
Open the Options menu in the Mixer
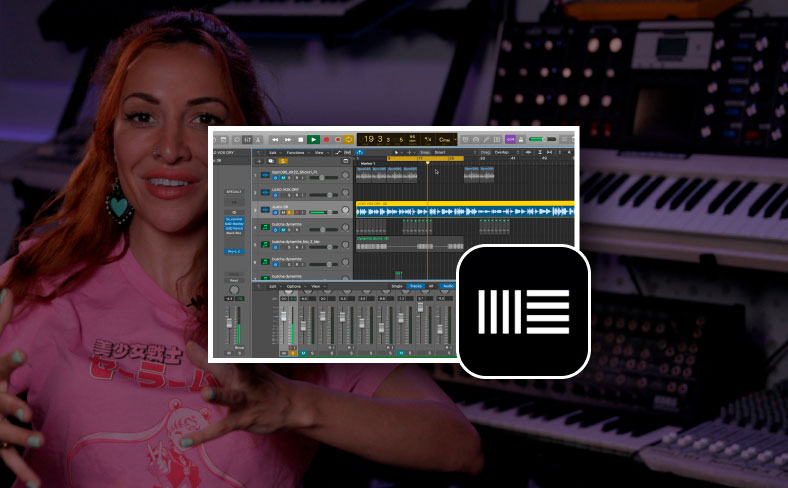coord(293,286)
